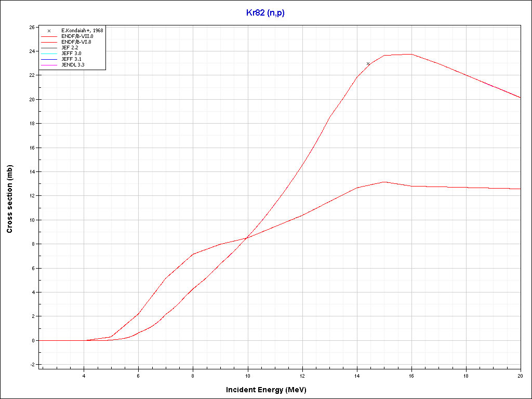The image size is (532, 399).
Task: Click the Cross section (mb) axis label
Action: click(10, 199)
